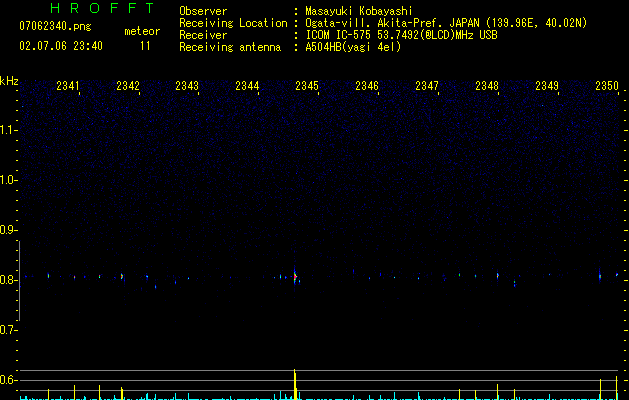Click the kHz axis unit label
The height and width of the screenshot is (400, 629).
[9, 81]
